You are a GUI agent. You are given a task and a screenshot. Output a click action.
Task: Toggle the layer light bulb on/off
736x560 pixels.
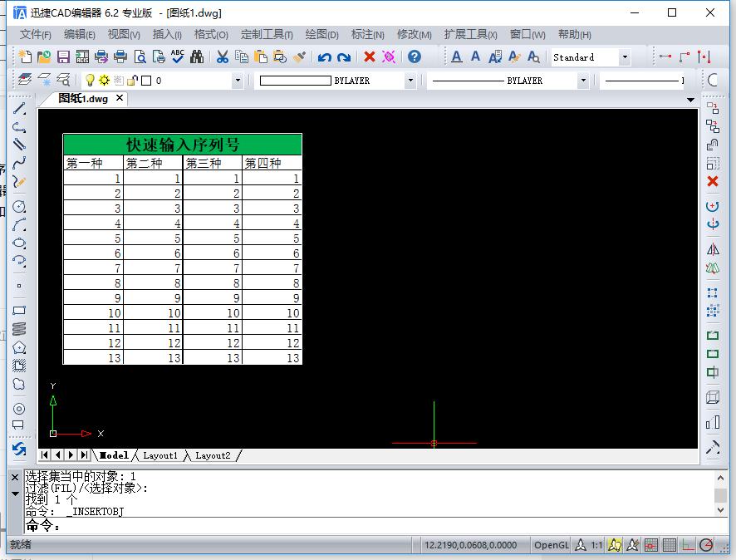click(x=90, y=81)
